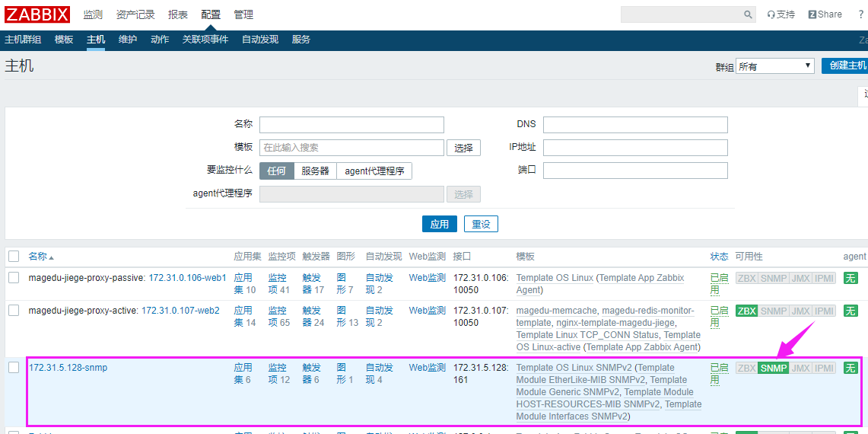Click JMX badge in 172.31.0.107-web2 row

800,311
